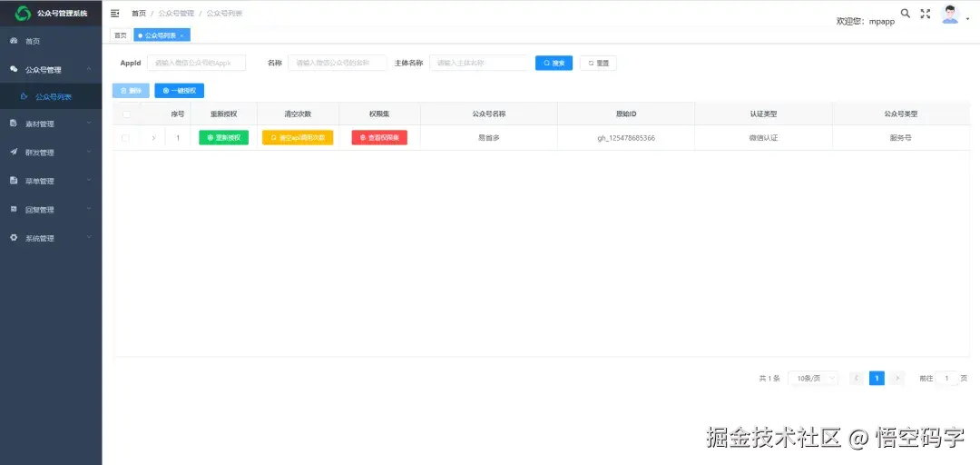Tick the checkbox for row 1

tap(125, 138)
